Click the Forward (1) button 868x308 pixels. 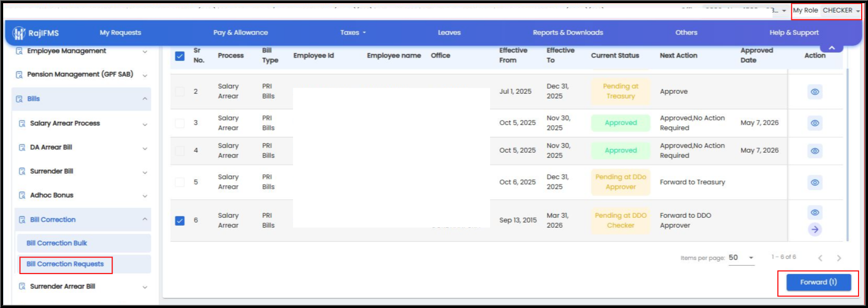pos(818,282)
